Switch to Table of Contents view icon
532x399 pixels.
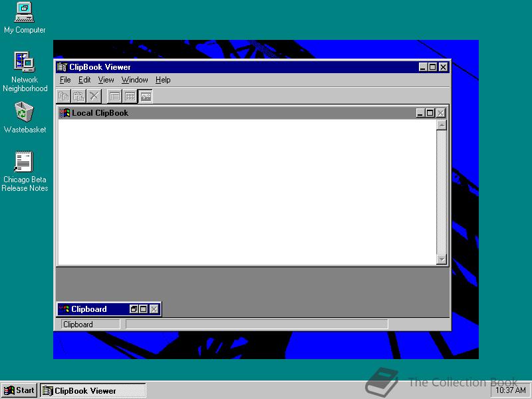point(114,96)
